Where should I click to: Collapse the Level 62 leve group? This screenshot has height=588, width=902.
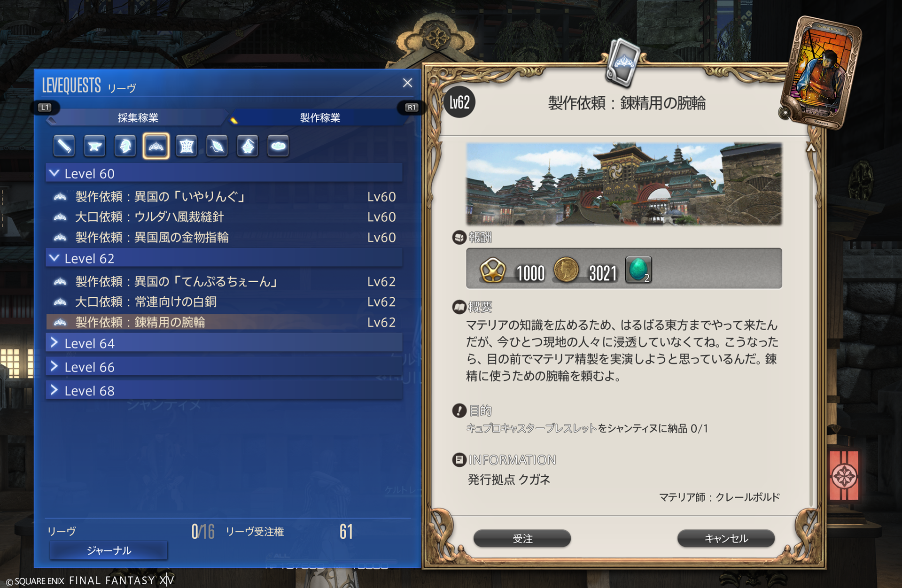tap(224, 258)
